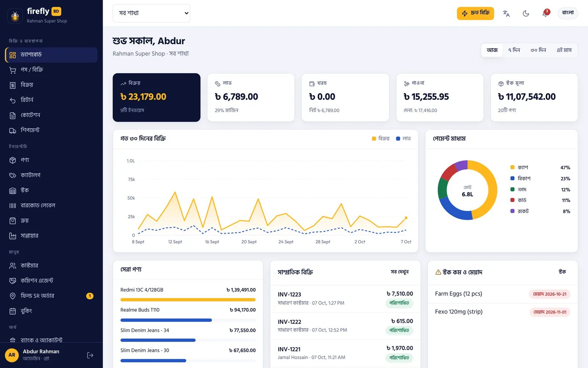Click the কার্ড payment legend entry
Viewport: 588px width, 368px height.
pyautogui.click(x=540, y=200)
